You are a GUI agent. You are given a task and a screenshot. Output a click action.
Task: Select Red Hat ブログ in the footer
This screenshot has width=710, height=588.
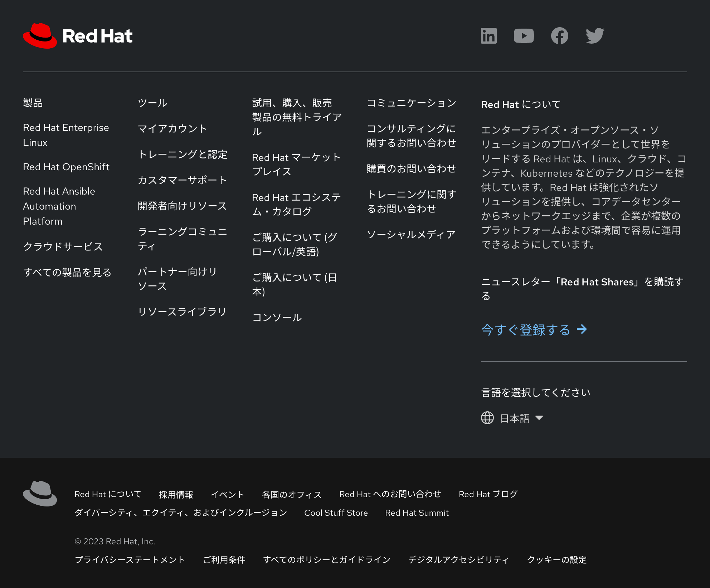tap(488, 494)
